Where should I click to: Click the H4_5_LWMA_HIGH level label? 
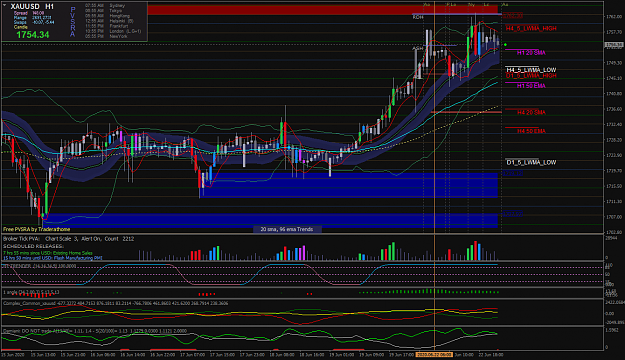531,28
